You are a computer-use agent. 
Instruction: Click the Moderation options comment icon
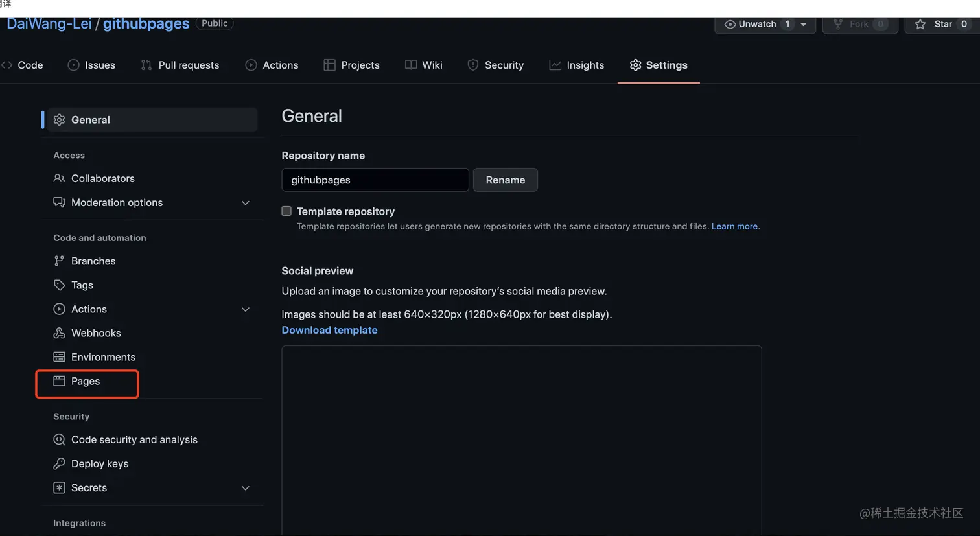coord(59,202)
